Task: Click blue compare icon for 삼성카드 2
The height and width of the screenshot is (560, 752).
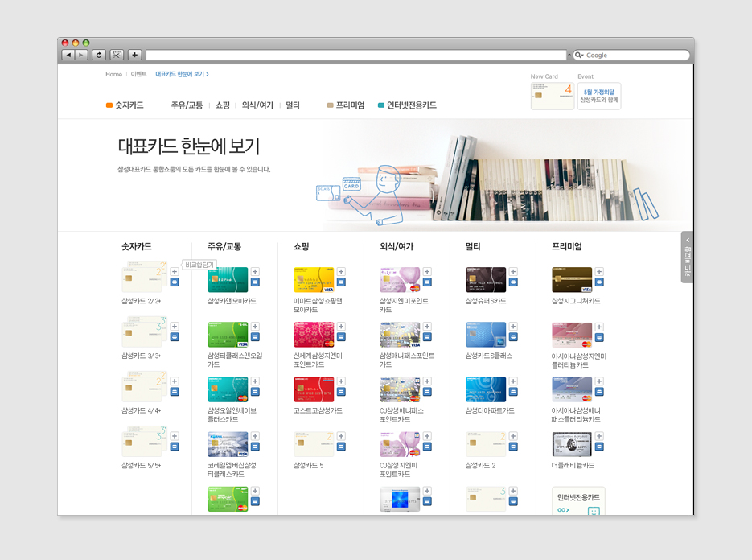Action: 513,447
